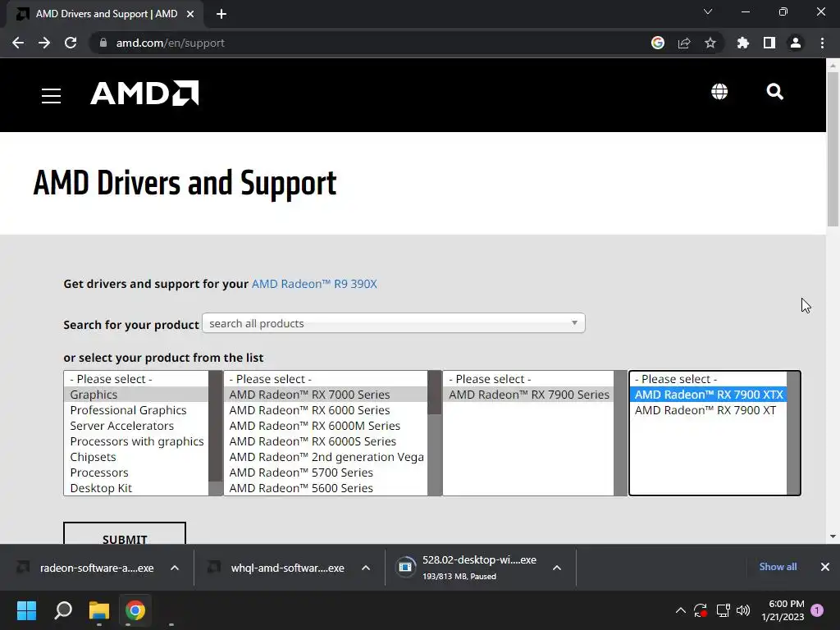
Task: Open the globe language selector
Action: tap(719, 92)
